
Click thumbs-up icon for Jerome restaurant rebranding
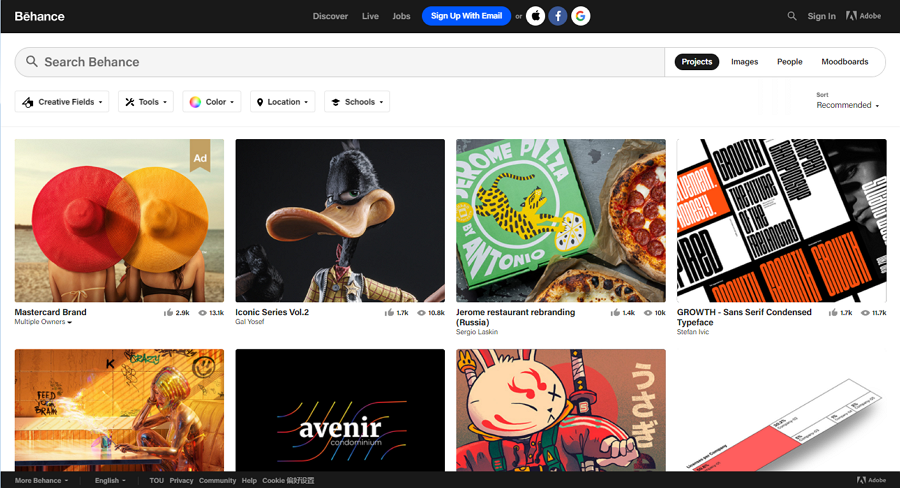[615, 313]
